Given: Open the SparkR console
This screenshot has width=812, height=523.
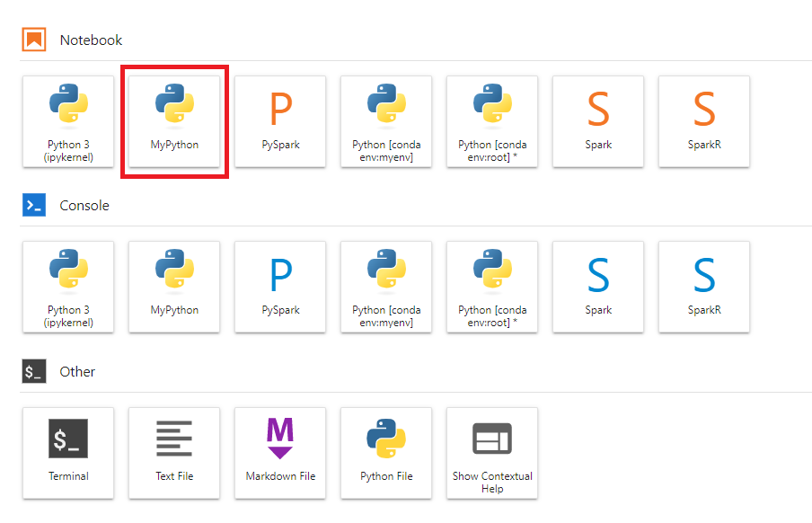Looking at the screenshot, I should point(704,287).
